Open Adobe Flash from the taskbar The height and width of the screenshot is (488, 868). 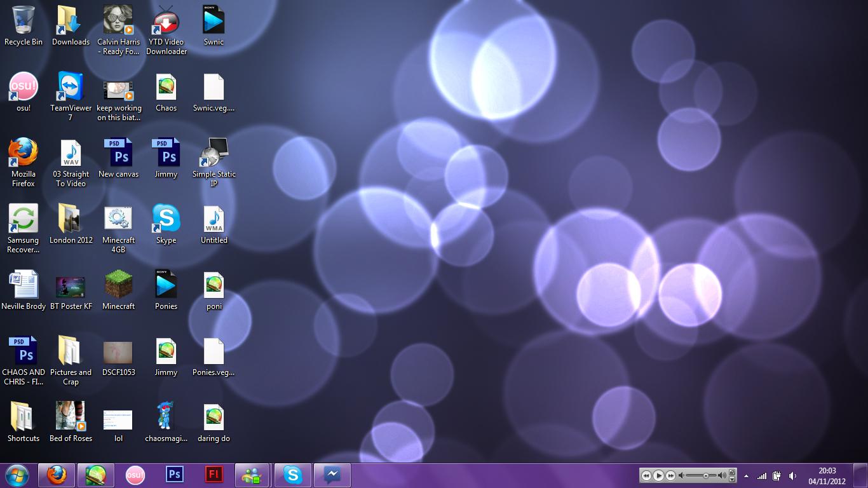point(214,475)
